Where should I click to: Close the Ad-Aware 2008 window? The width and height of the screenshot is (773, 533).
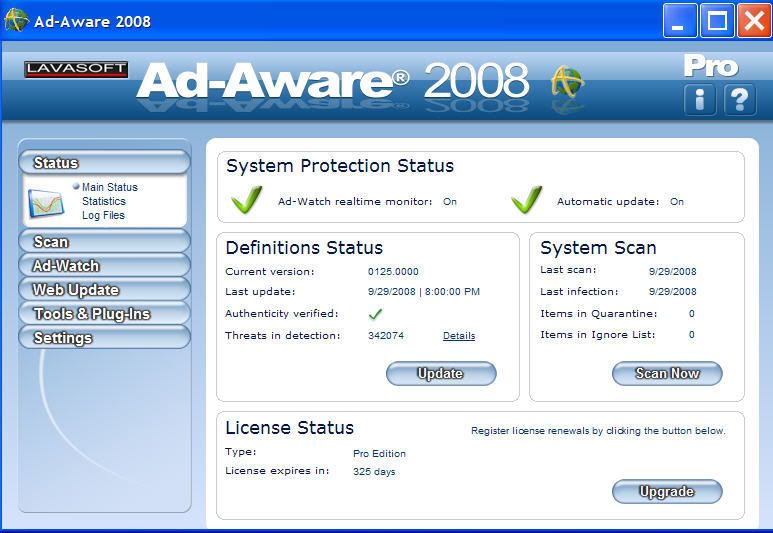[754, 21]
